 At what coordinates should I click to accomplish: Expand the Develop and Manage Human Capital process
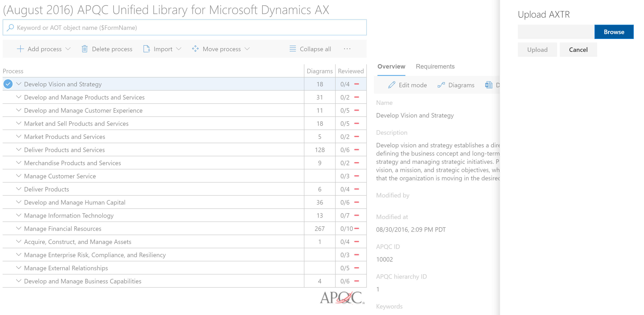(19, 202)
